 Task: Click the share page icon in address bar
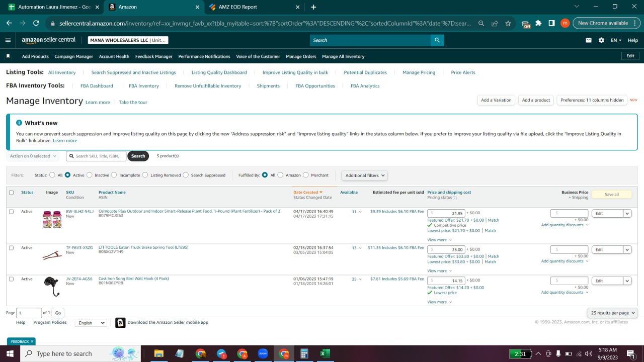(495, 23)
